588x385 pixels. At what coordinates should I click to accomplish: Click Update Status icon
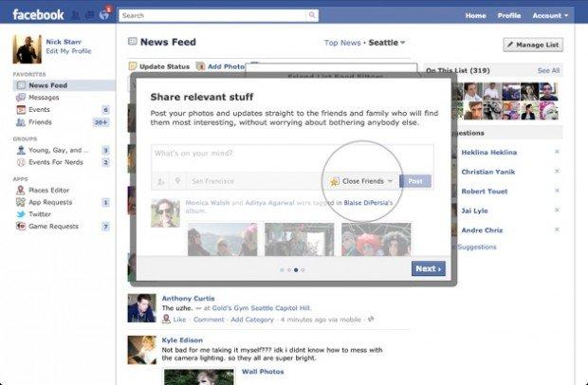[x=133, y=66]
